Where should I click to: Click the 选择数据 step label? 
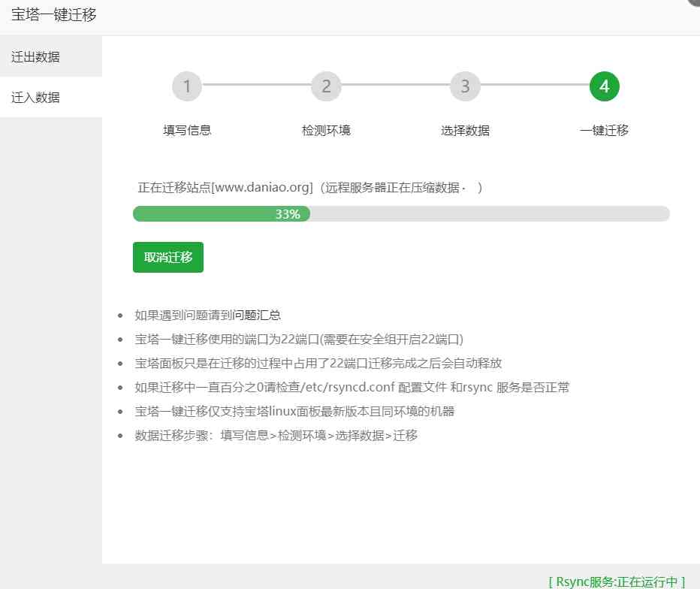click(x=465, y=131)
